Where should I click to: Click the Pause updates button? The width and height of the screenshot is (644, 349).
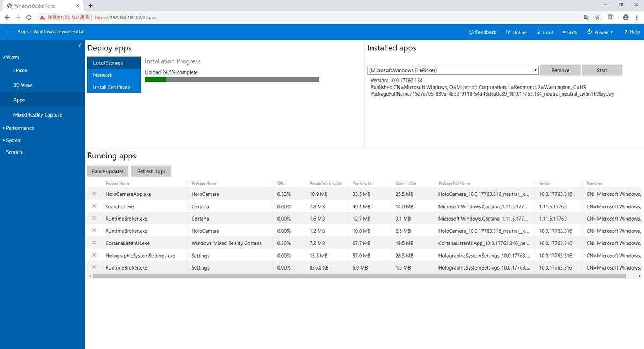[108, 171]
